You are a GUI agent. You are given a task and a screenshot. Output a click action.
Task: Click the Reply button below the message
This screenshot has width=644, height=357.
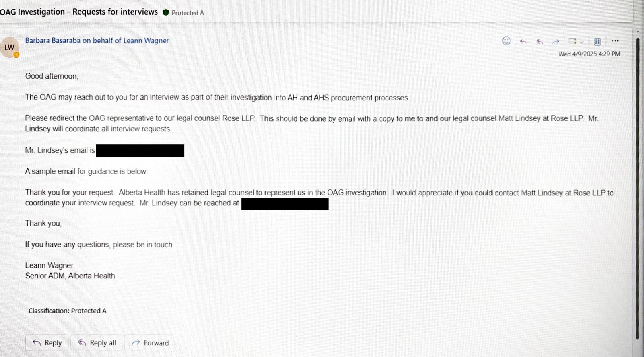tap(47, 343)
